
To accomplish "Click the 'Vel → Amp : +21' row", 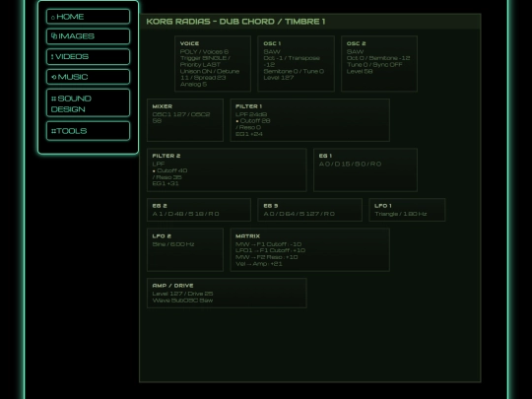I will (258, 264).
